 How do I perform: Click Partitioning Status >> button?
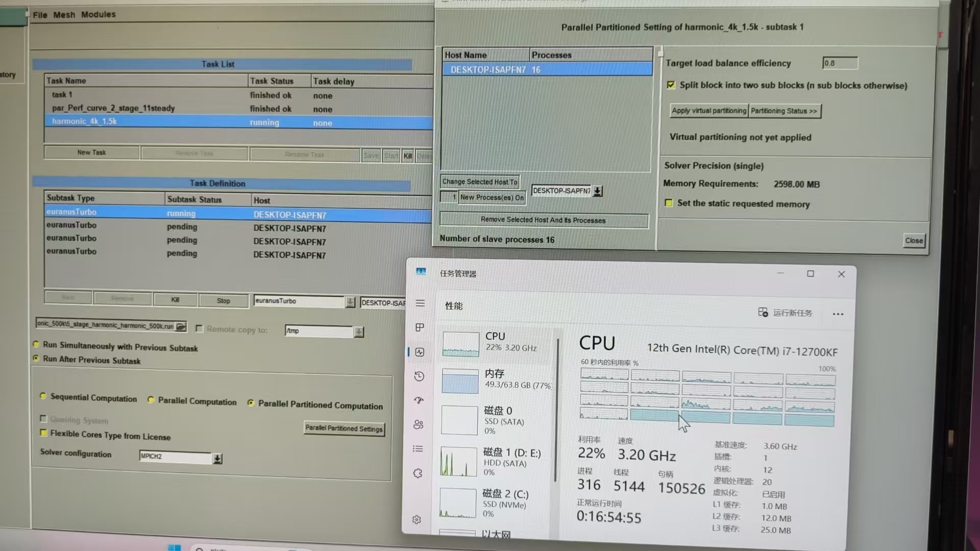(785, 111)
